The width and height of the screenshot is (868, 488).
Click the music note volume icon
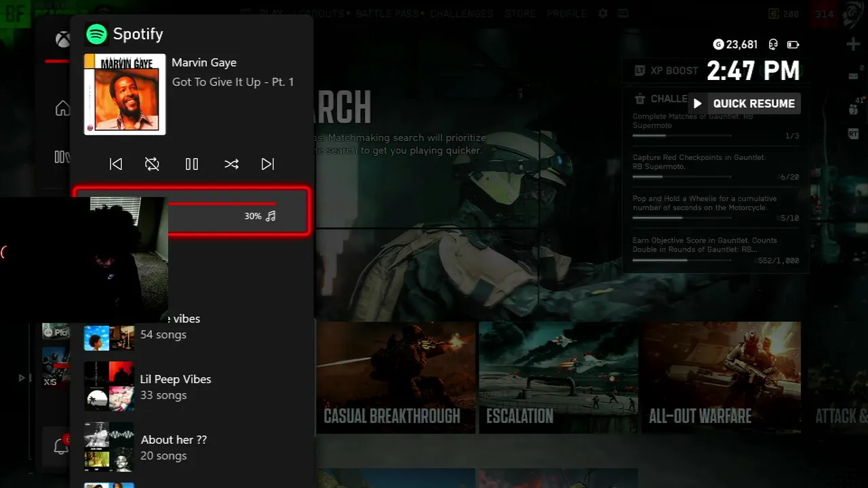pyautogui.click(x=271, y=216)
